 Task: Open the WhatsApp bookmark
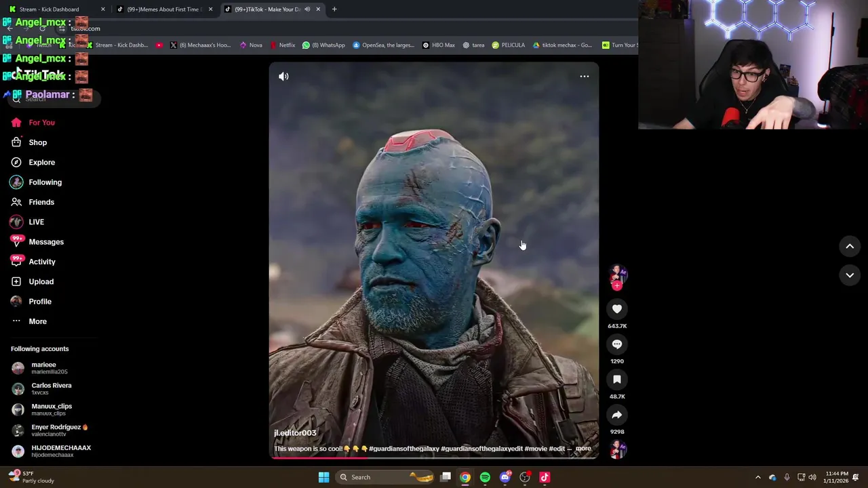click(x=323, y=45)
